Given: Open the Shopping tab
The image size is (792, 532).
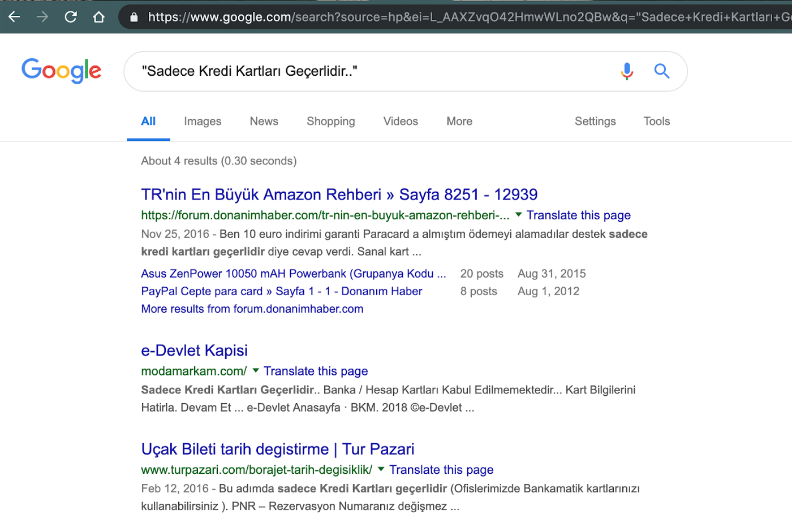Looking at the screenshot, I should pos(331,121).
